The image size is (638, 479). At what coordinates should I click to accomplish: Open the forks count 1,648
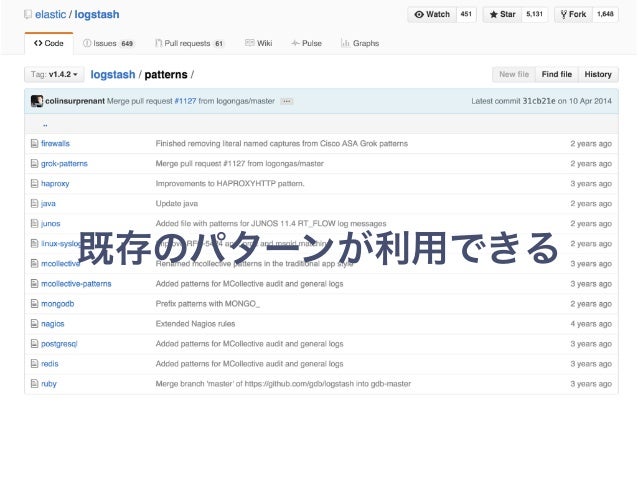click(605, 14)
